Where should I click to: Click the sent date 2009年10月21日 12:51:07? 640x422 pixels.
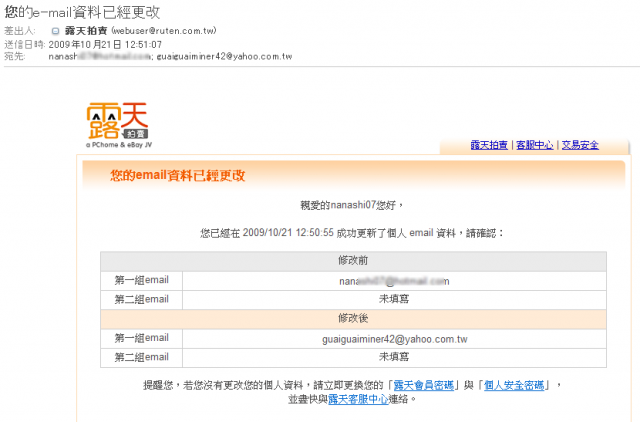pos(105,44)
